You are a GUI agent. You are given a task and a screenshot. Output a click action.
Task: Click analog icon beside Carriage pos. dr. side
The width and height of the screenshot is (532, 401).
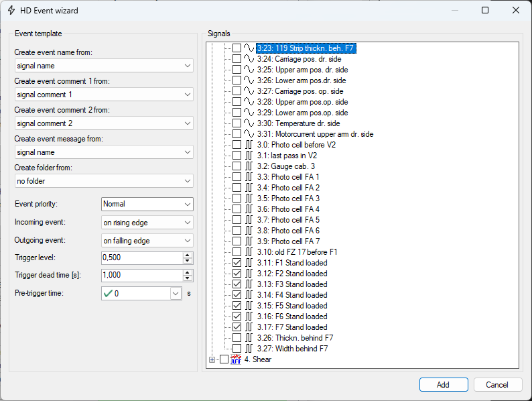point(249,59)
